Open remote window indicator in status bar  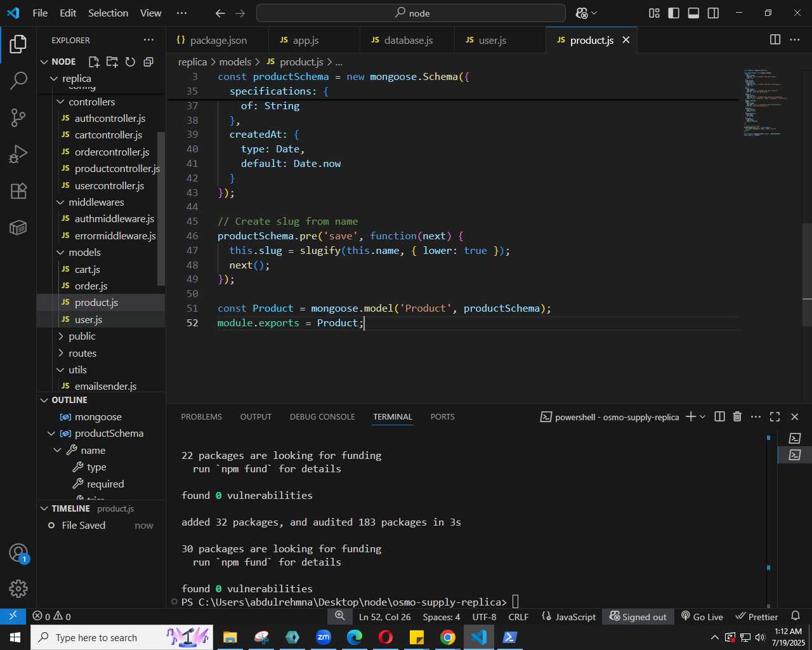pyautogui.click(x=13, y=616)
